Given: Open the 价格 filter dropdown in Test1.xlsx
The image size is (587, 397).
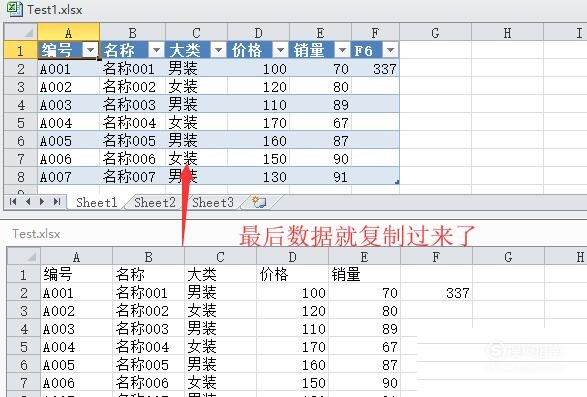Looking at the screenshot, I should (280, 50).
